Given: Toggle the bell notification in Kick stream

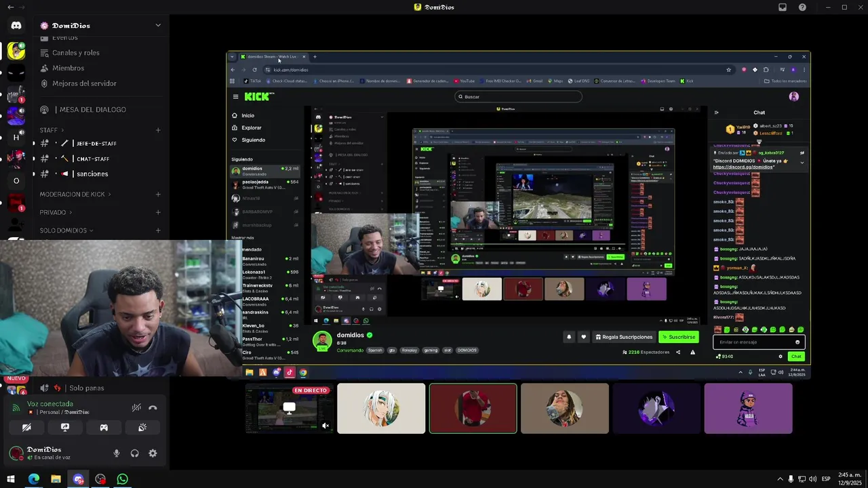Looking at the screenshot, I should click(568, 337).
